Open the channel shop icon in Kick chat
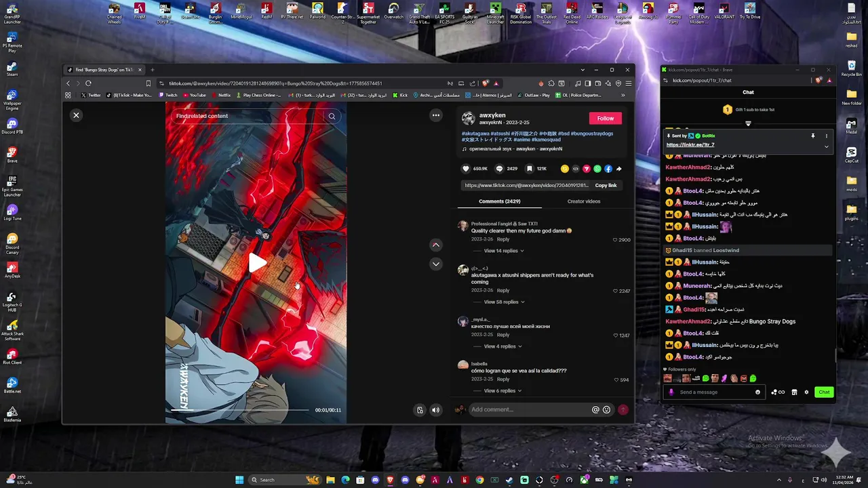This screenshot has width=868, height=488. (794, 392)
